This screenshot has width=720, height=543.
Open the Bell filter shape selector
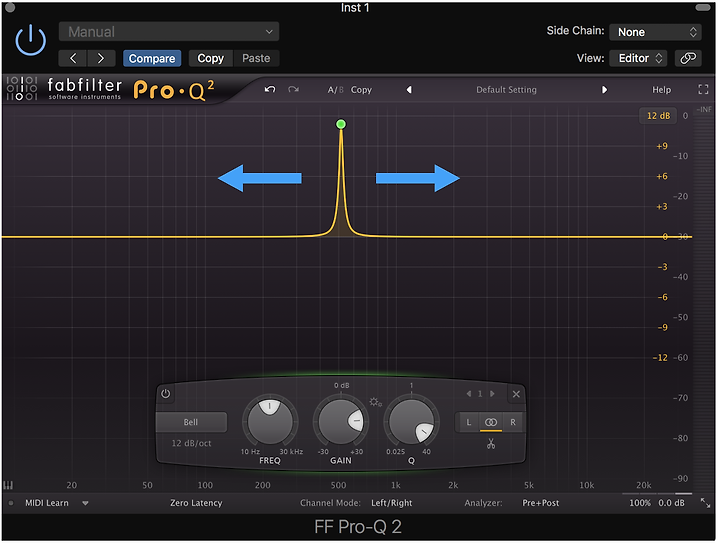(191, 422)
